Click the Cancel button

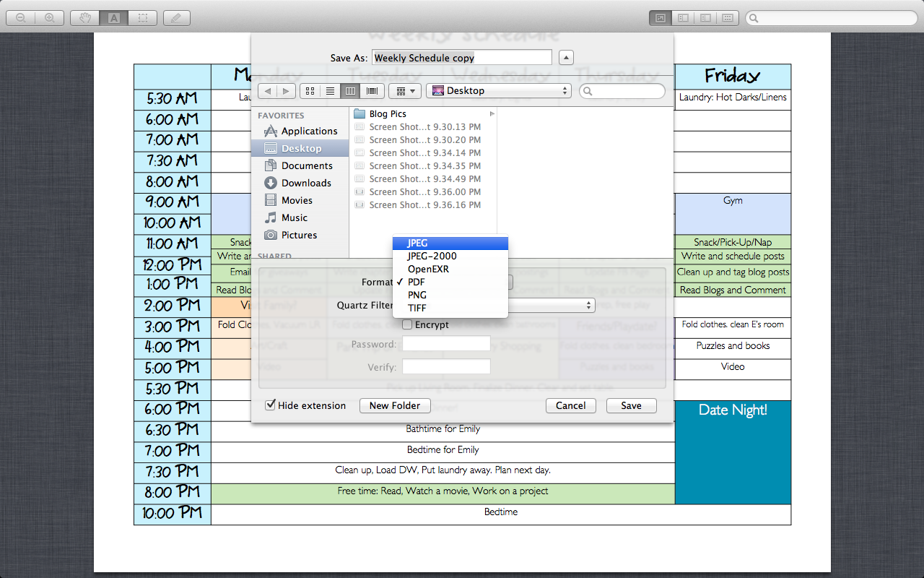[571, 405]
